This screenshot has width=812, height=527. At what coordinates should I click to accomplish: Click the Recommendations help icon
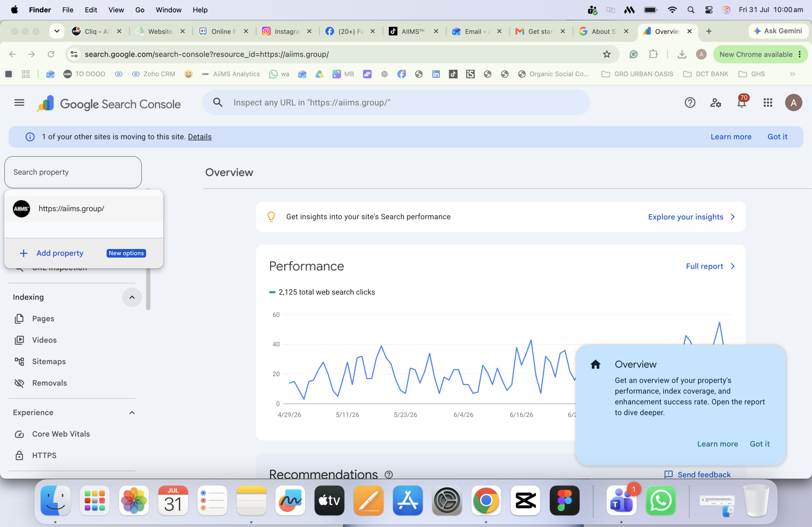click(x=389, y=474)
